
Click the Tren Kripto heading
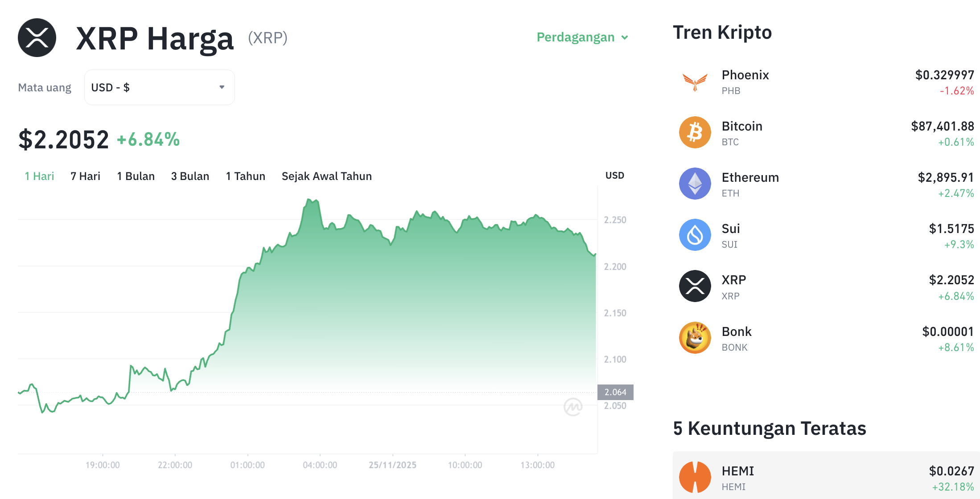pos(722,32)
